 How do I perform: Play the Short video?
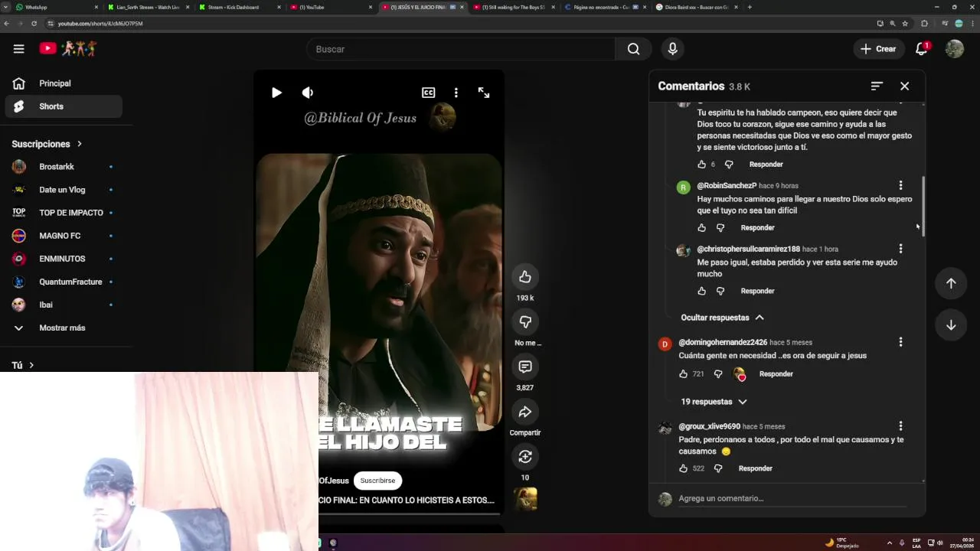tap(276, 93)
